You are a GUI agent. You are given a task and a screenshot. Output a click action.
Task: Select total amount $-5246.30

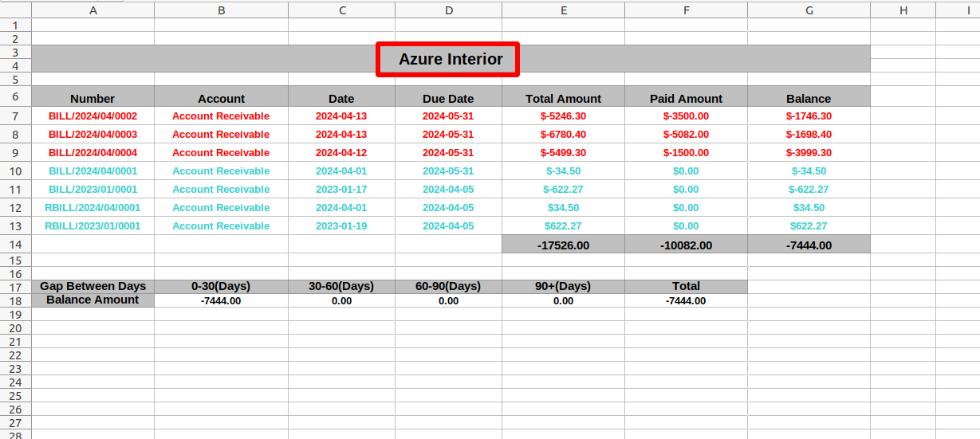tap(563, 116)
